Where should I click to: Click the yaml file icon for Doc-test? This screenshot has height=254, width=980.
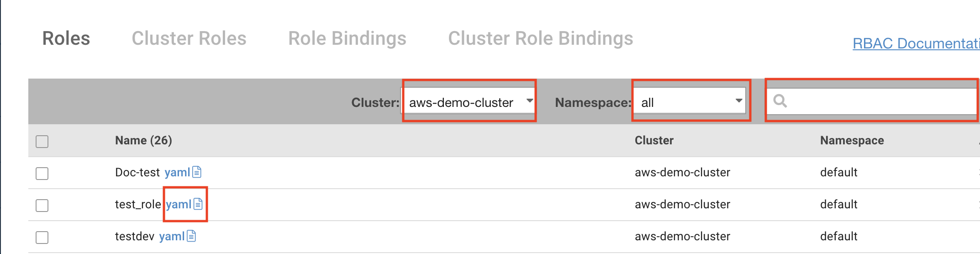point(197,172)
